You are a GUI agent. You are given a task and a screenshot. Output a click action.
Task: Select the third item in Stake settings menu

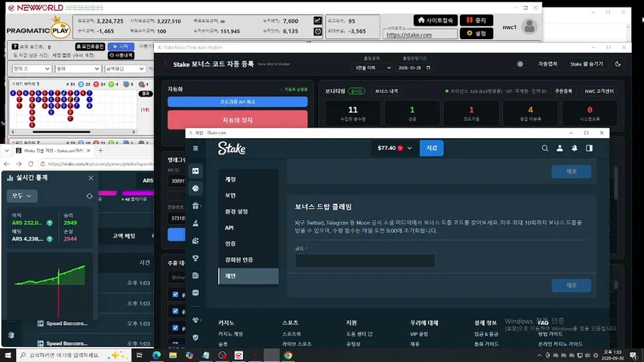pyautogui.click(x=248, y=211)
